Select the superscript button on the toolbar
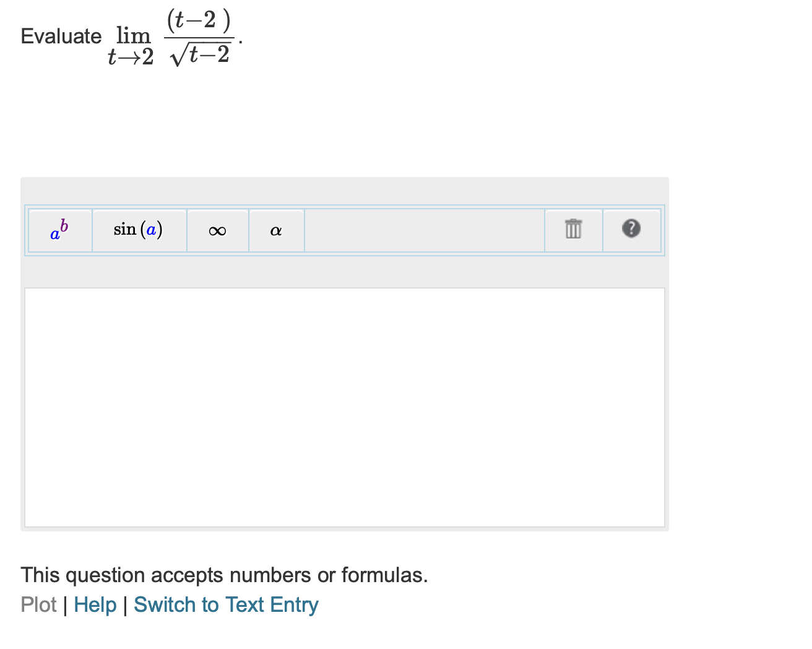 (59, 230)
